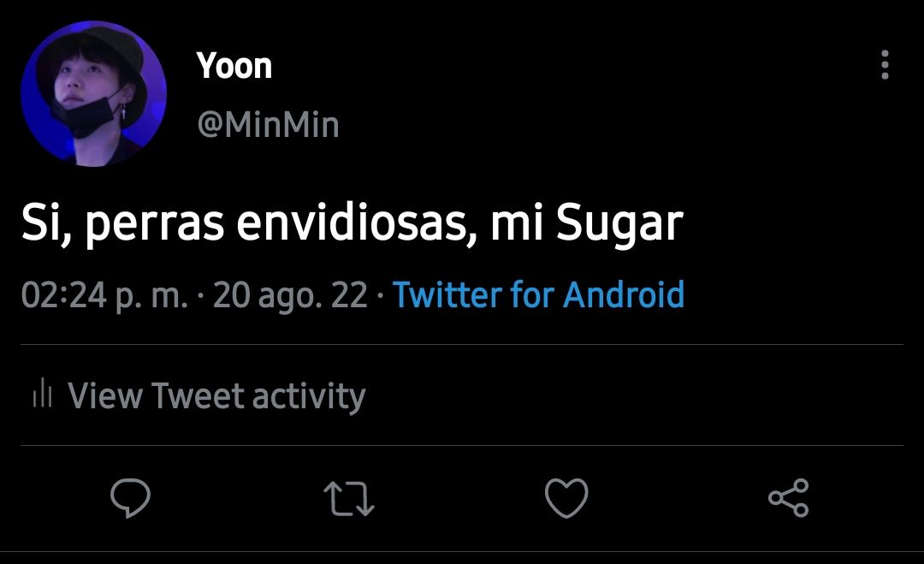
Task: Like the tweet with the heart icon
Action: [x=566, y=498]
